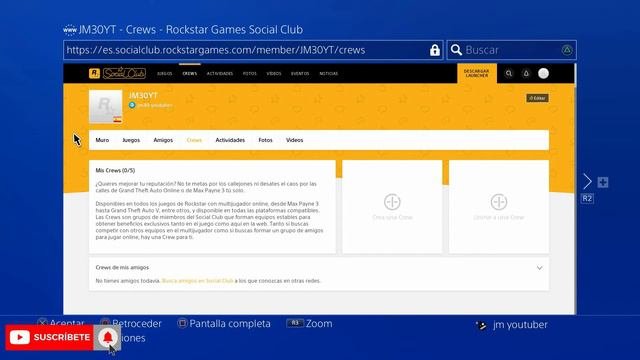
Task: Switch to the Juegos profile tab
Action: pyautogui.click(x=131, y=140)
